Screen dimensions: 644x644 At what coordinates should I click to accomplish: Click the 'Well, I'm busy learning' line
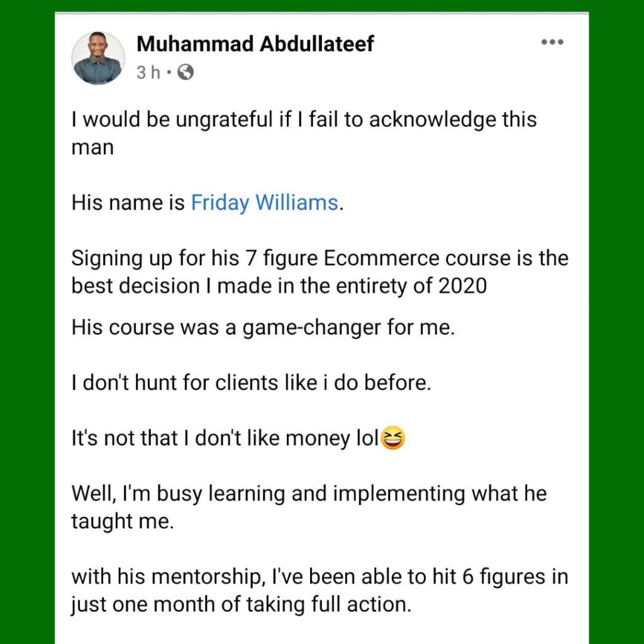pyautogui.click(x=309, y=494)
